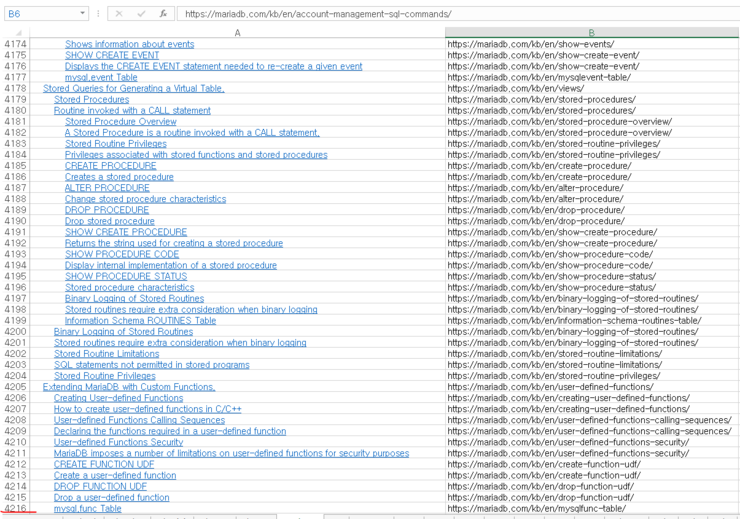This screenshot has height=519, width=740.
Task: Click the Cancel (X) formula bar icon
Action: coord(119,14)
